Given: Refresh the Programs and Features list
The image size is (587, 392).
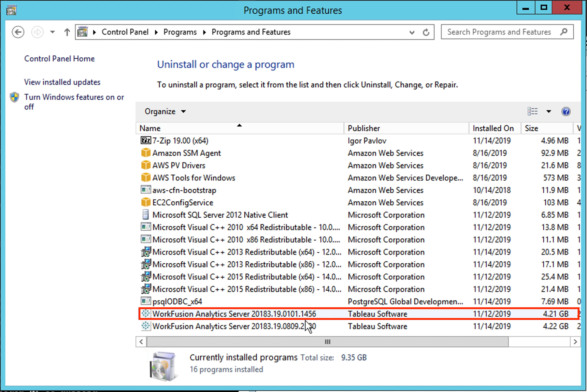Looking at the screenshot, I should coord(426,32).
